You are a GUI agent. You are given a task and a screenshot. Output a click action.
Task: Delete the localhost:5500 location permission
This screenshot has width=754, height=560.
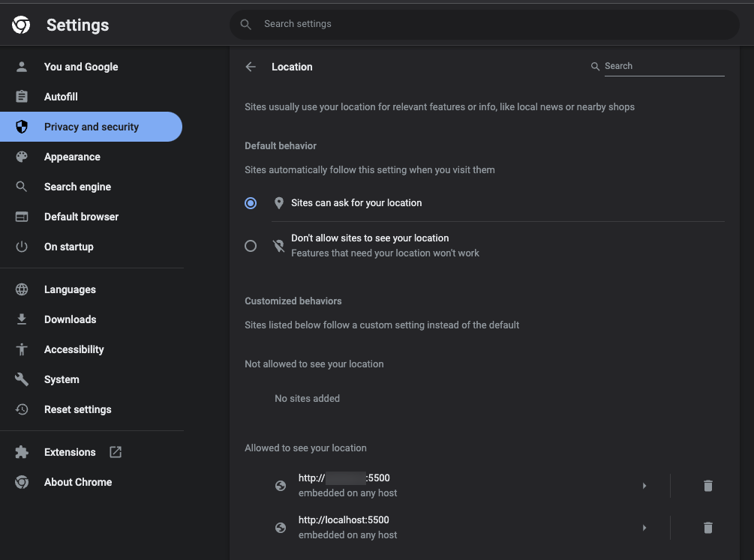(x=707, y=528)
